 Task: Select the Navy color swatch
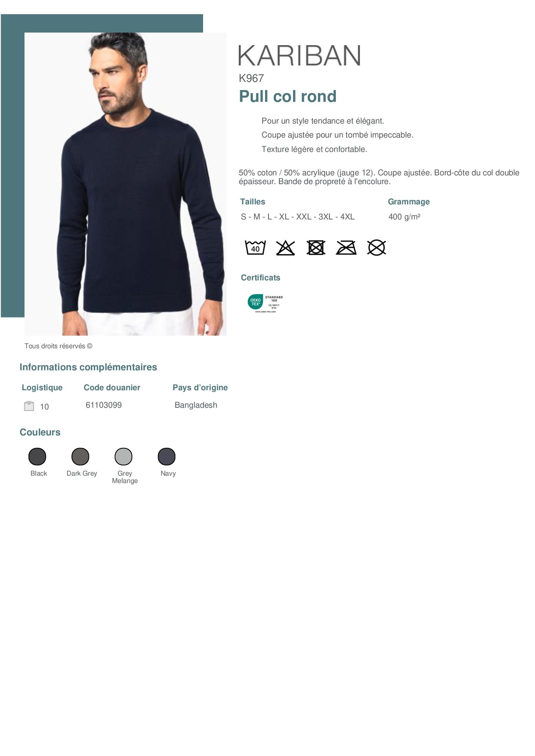167,456
